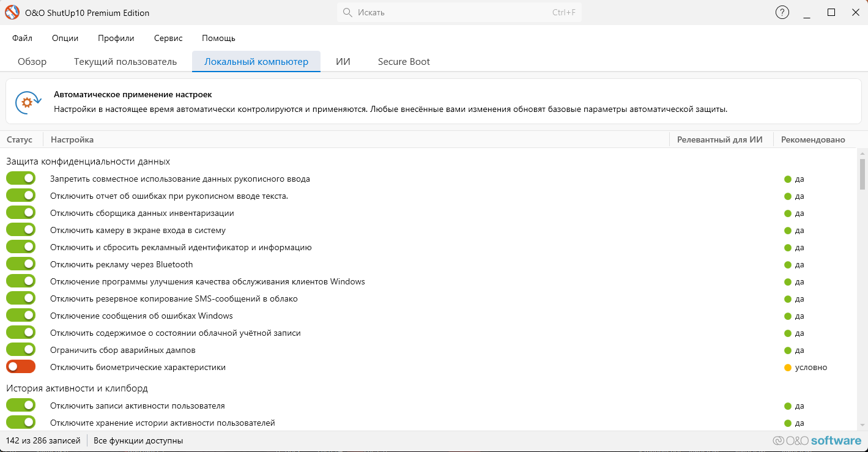
Task: Click the Все функции доступны status text
Action: pyautogui.click(x=138, y=440)
